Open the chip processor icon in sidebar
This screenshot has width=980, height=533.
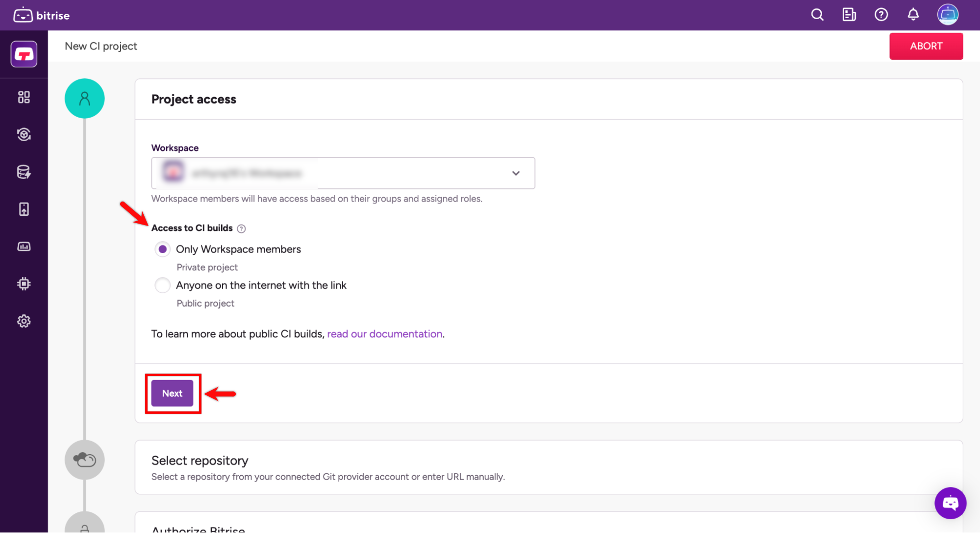[24, 284]
